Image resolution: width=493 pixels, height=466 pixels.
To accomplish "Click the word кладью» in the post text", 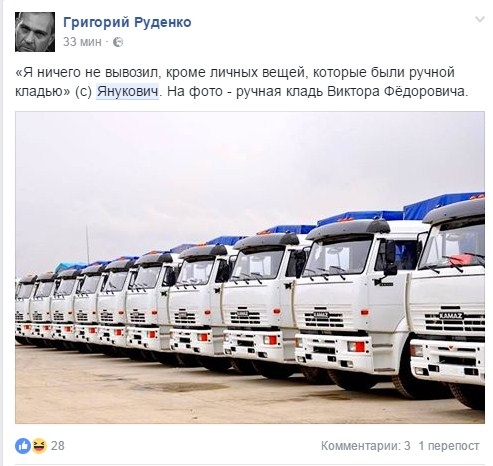I will coord(42,91).
